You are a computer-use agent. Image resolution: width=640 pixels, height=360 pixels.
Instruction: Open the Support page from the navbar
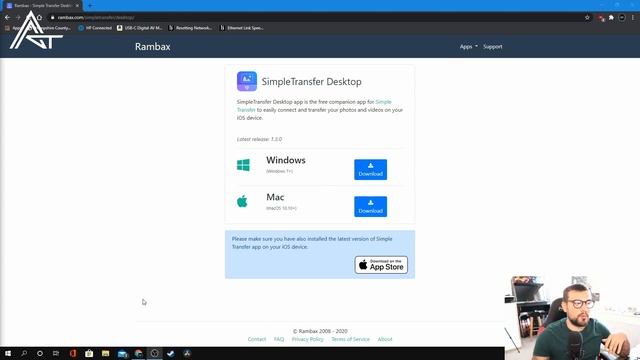(493, 47)
